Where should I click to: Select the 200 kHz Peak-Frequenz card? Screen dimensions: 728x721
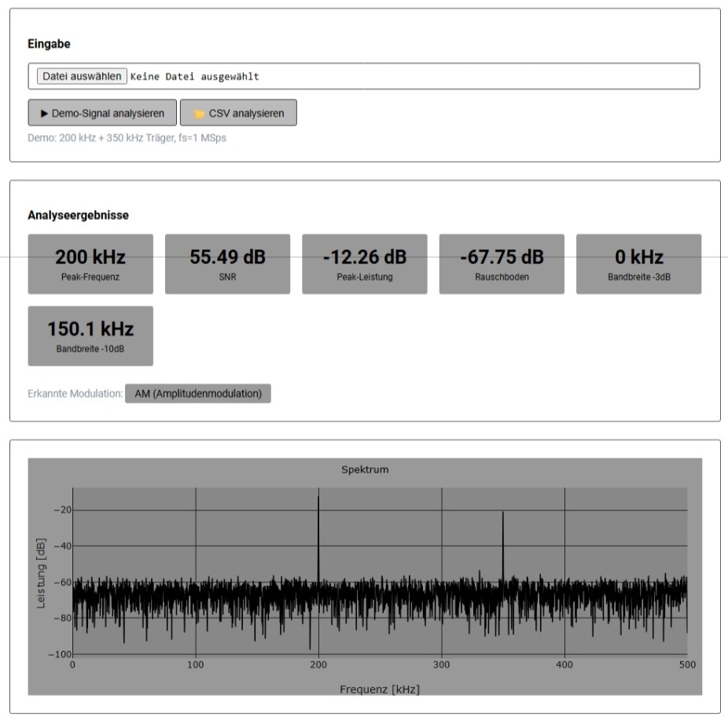90,264
